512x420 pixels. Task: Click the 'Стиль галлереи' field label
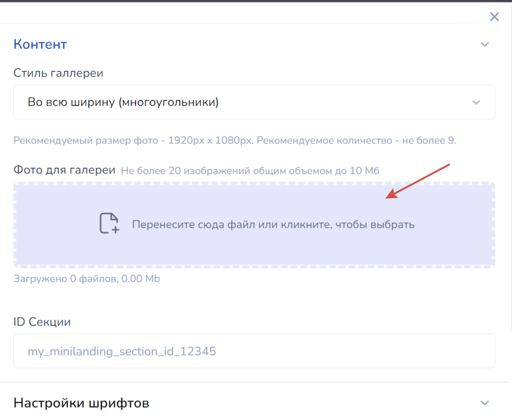tap(58, 73)
